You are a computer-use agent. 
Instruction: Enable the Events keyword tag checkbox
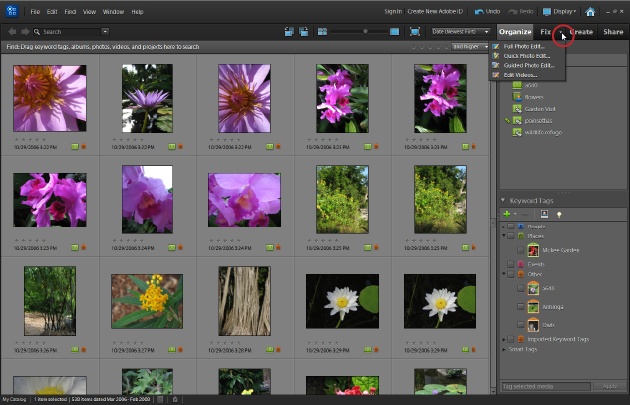pyautogui.click(x=511, y=262)
